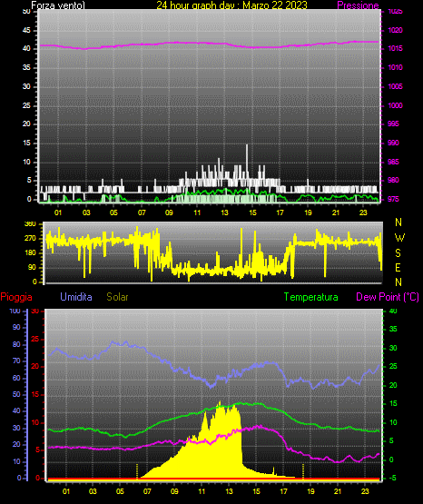This screenshot has width=423, height=504.
Task: Click the '45' wind speed axis value
Action: click(27, 30)
